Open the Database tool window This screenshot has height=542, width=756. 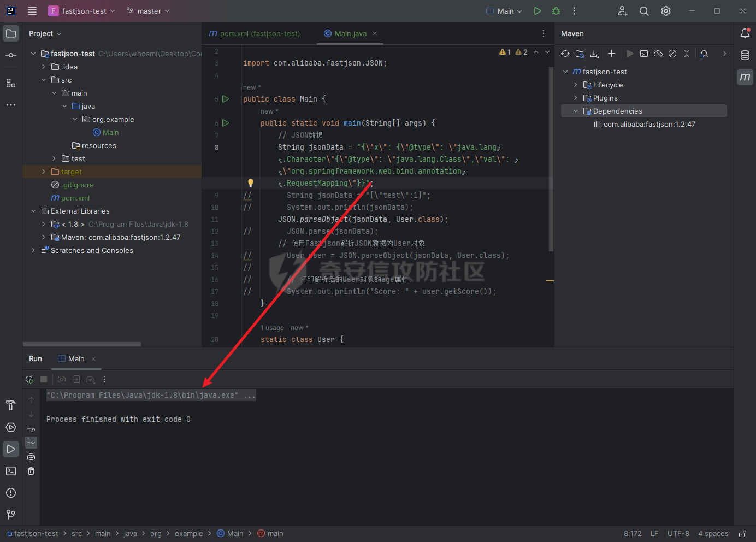[745, 55]
